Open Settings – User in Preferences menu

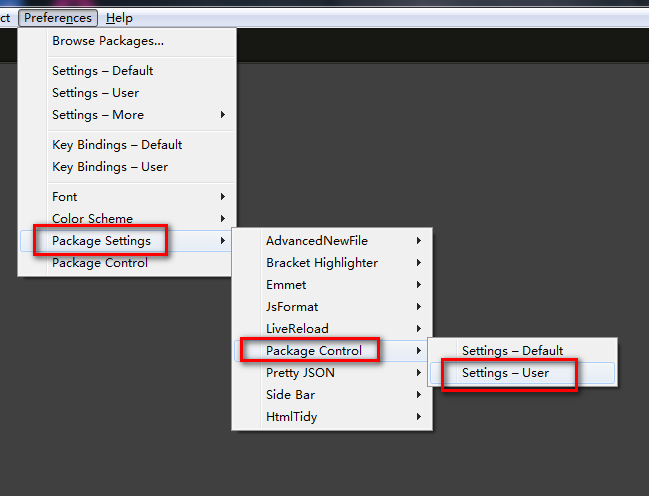pyautogui.click(x=126, y=92)
